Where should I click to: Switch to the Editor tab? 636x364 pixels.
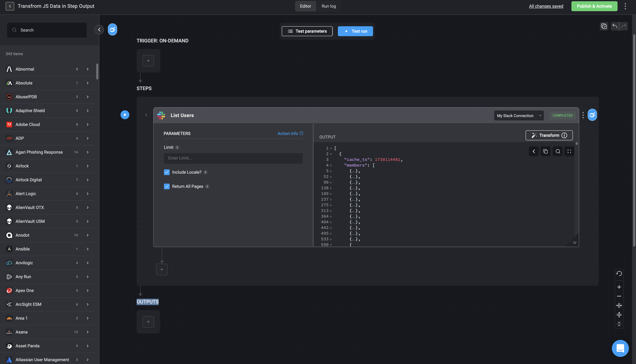point(305,6)
